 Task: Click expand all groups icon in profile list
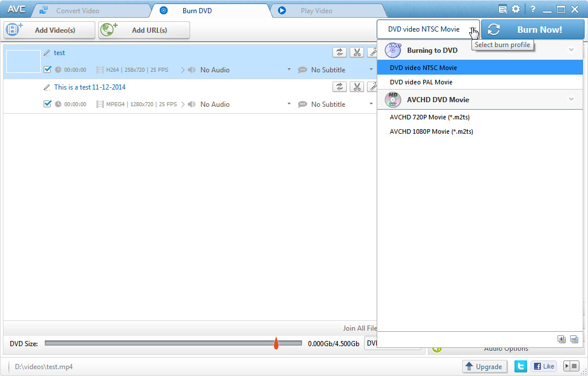(x=562, y=339)
